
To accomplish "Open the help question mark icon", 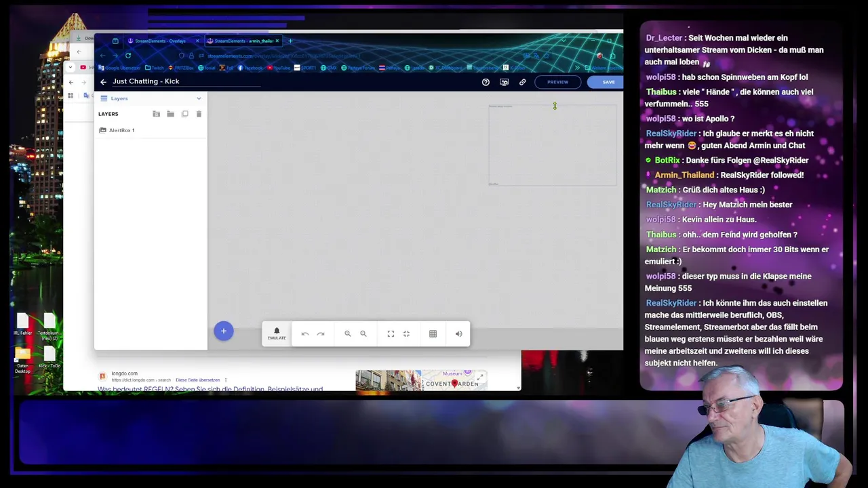I will pyautogui.click(x=486, y=82).
